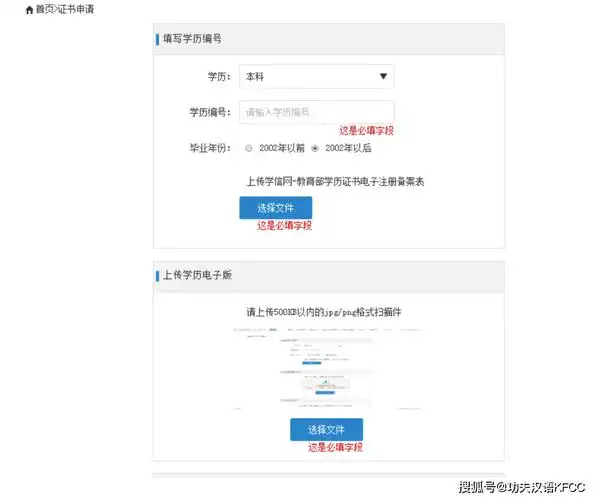
Task: Click the 证书申请 breadcrumb item
Action: [x=76, y=9]
